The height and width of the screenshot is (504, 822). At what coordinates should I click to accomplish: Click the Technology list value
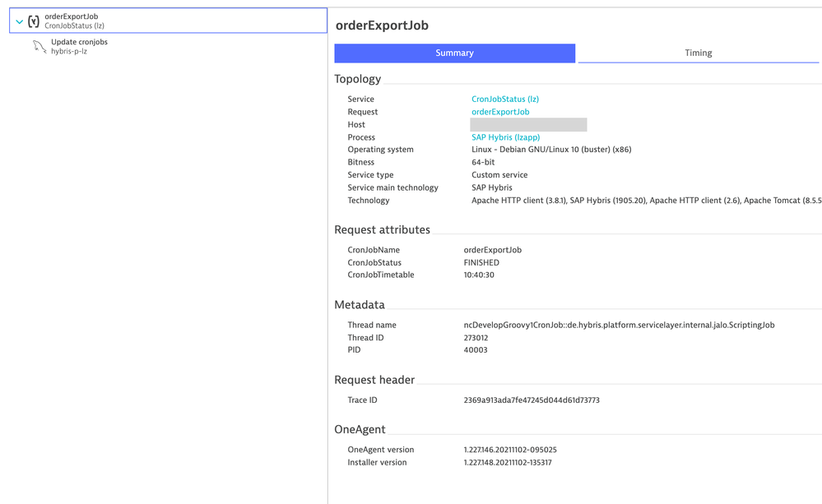(x=634, y=201)
